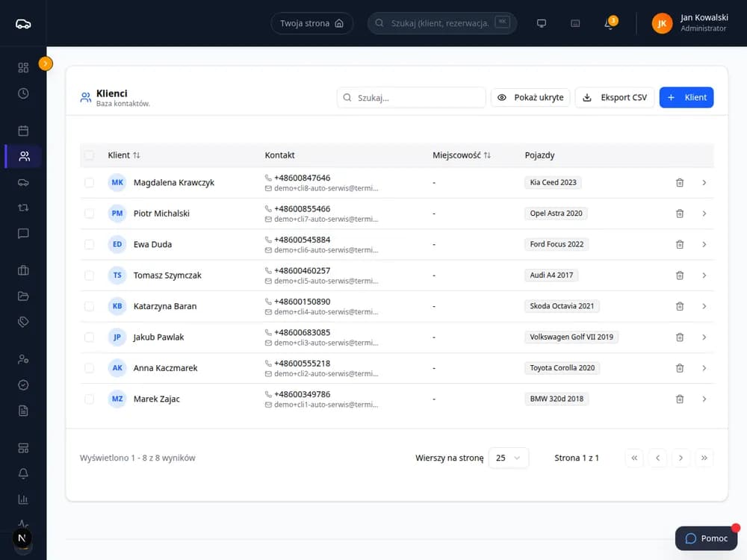Viewport: 747px width, 560px height.
Task: Open the rows per page dropdown showing 25
Action: pyautogui.click(x=508, y=458)
